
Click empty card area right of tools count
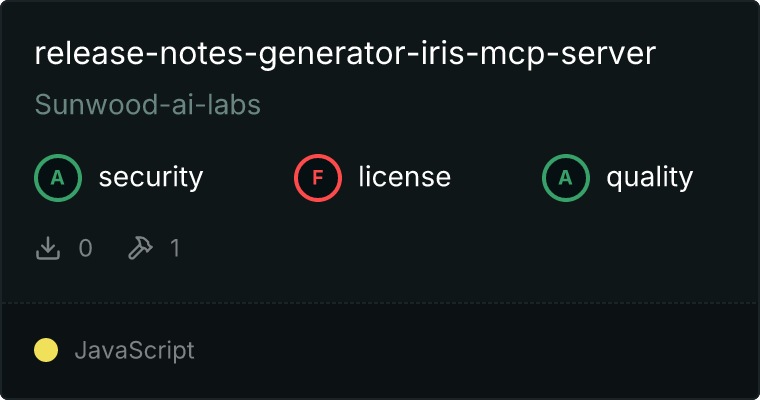tap(460, 248)
